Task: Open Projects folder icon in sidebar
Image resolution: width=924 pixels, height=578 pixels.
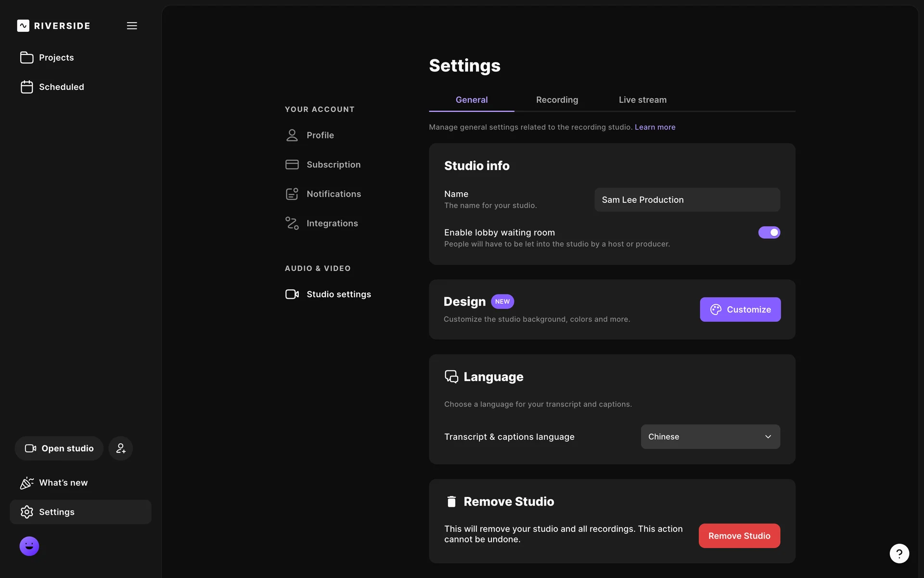Action: (x=27, y=57)
